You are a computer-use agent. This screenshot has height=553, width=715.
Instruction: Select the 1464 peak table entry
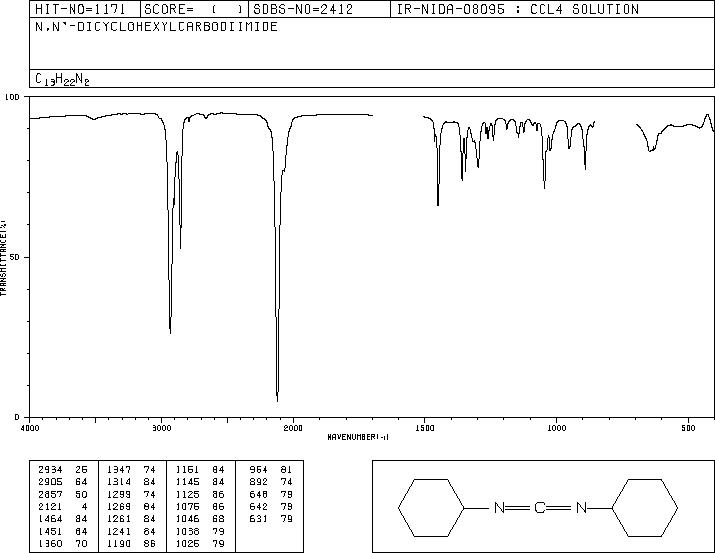click(x=63, y=519)
